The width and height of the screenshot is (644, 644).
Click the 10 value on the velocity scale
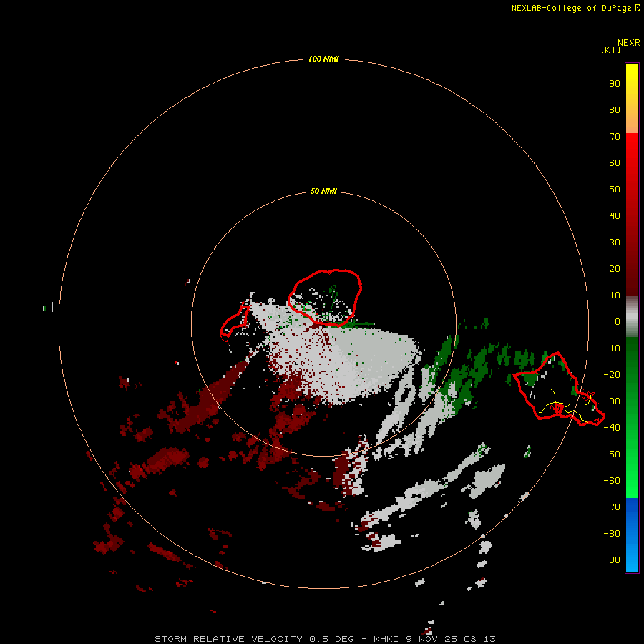click(x=615, y=296)
